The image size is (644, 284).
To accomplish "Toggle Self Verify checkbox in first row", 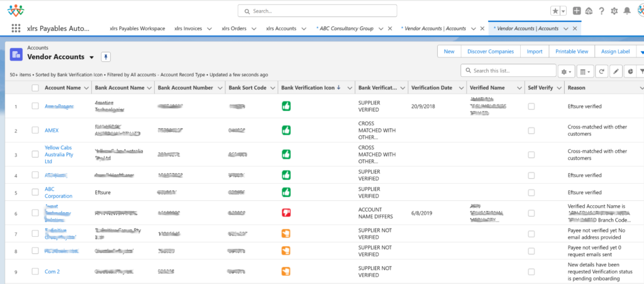I will point(531,106).
